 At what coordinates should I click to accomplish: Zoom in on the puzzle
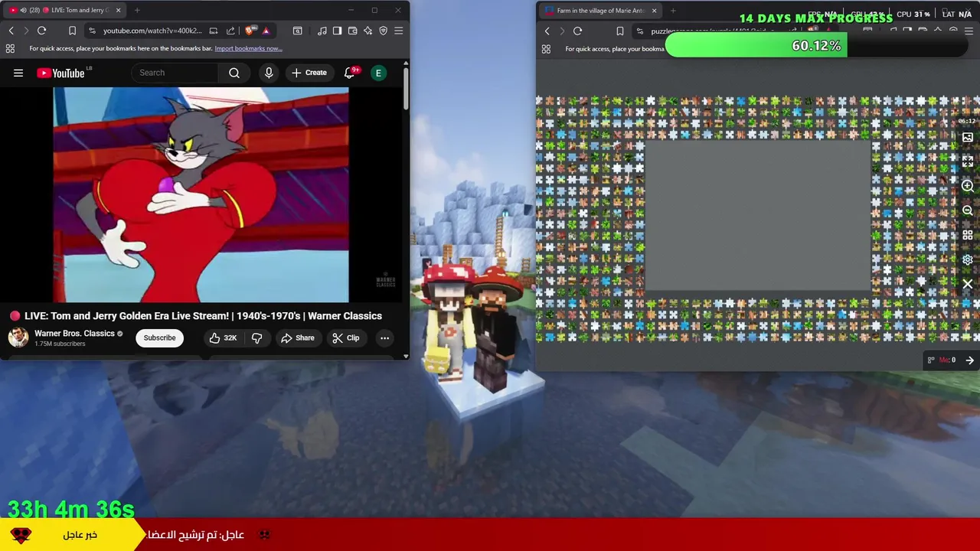click(968, 187)
